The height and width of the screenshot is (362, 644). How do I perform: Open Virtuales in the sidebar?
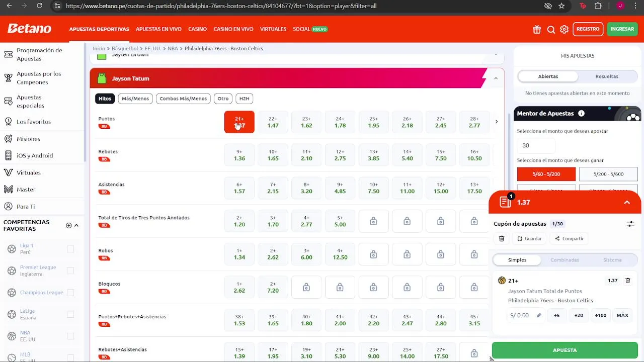(x=29, y=172)
